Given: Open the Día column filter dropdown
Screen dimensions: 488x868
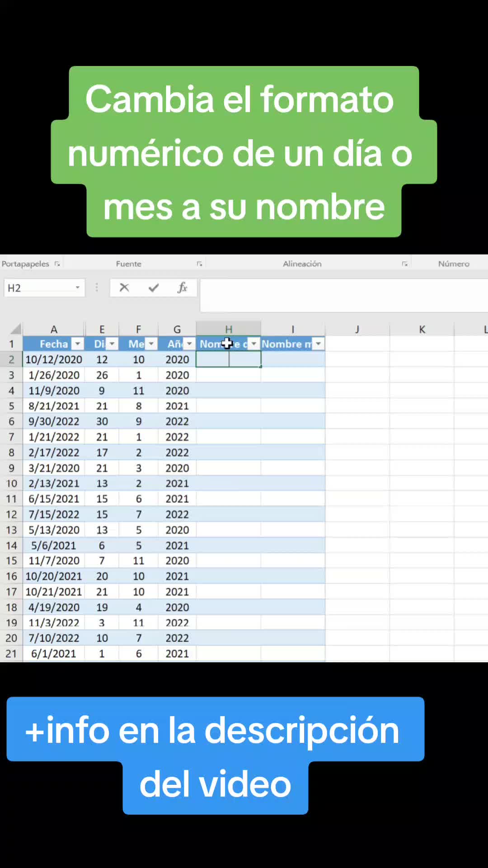Looking at the screenshot, I should coord(112,344).
